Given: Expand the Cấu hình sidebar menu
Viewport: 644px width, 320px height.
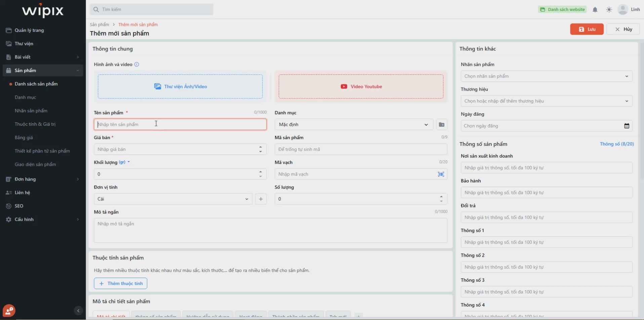Looking at the screenshot, I should click(x=43, y=219).
